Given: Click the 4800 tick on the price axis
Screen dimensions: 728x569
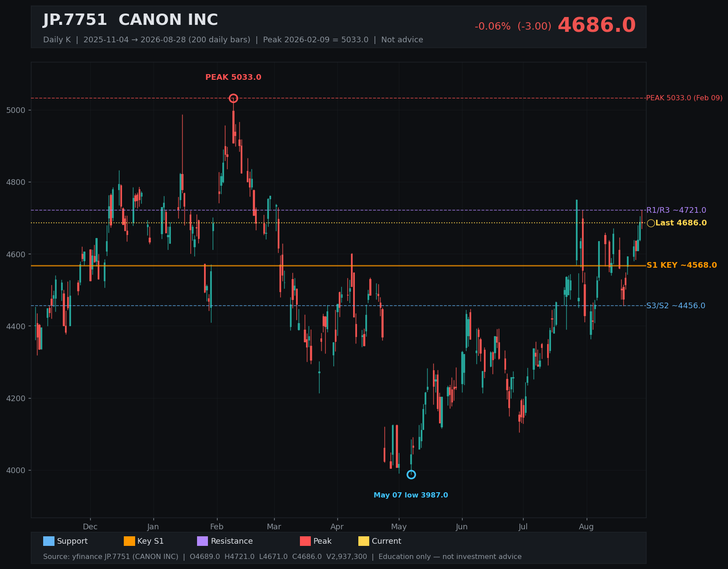Looking at the screenshot, I should (16, 182).
